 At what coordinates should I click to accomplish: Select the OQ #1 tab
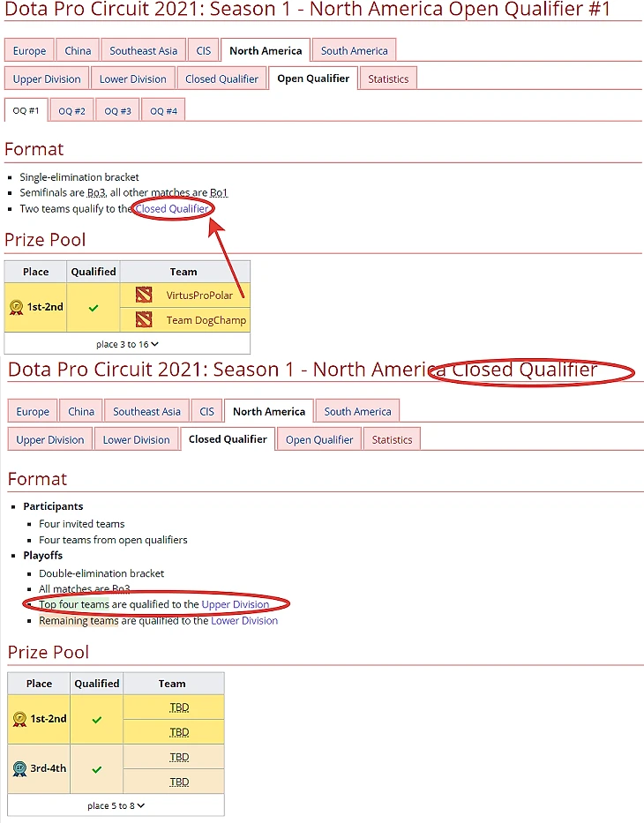[26, 110]
